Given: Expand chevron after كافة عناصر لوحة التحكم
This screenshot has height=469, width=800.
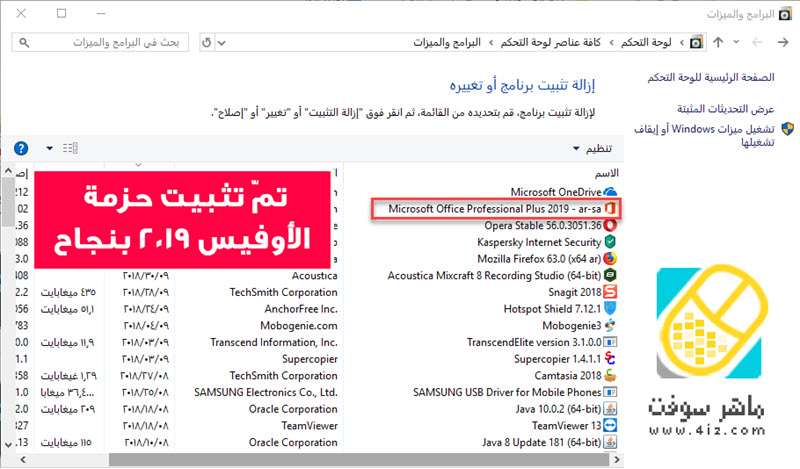Looking at the screenshot, I should (491, 43).
